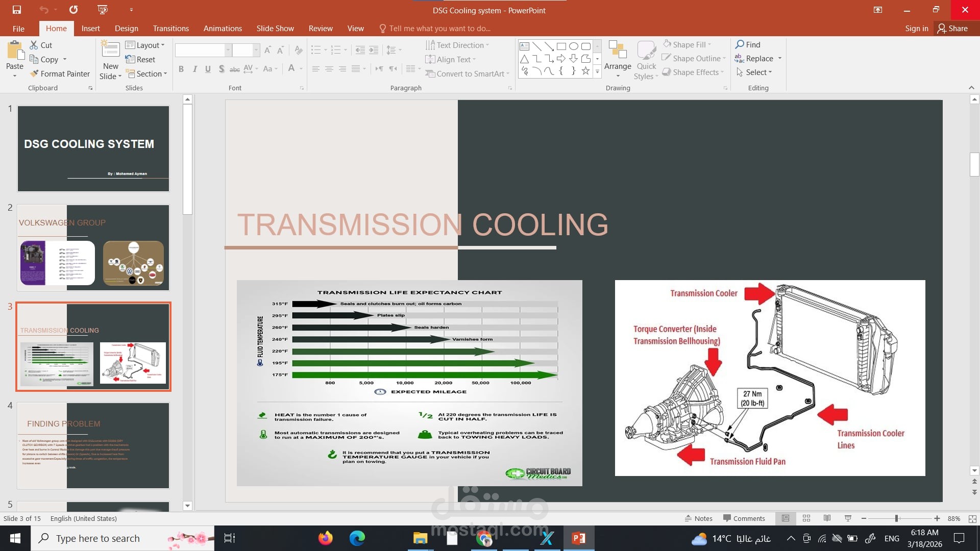Click the New Slide icon
The image size is (980, 551).
coord(110,49)
